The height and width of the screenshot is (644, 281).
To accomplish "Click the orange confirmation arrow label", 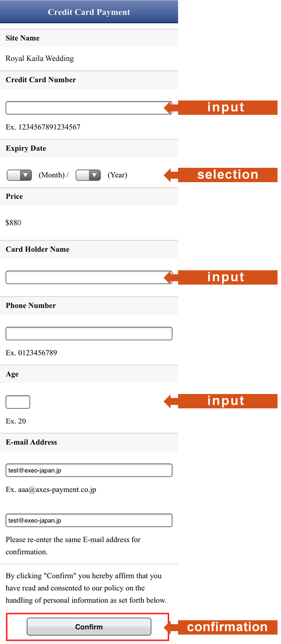I will point(221,627).
